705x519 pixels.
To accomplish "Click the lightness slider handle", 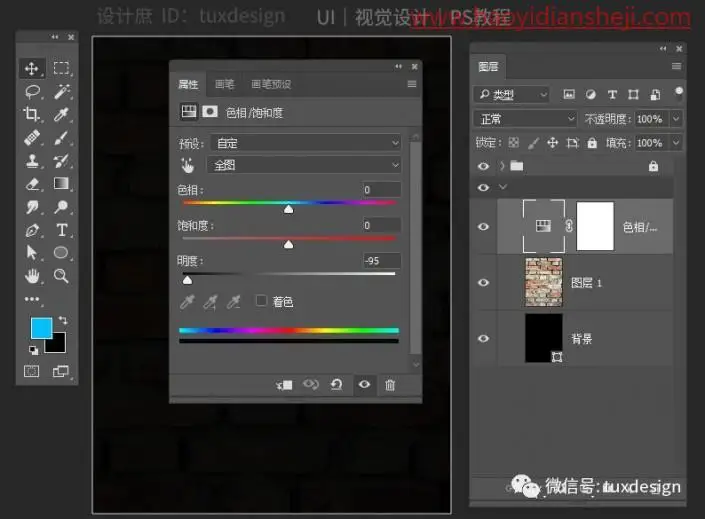I will tap(187, 280).
